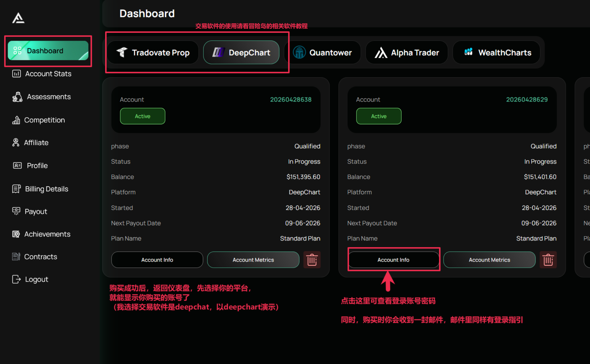
Task: Click the Tradovate Prop logo icon
Action: pos(122,52)
